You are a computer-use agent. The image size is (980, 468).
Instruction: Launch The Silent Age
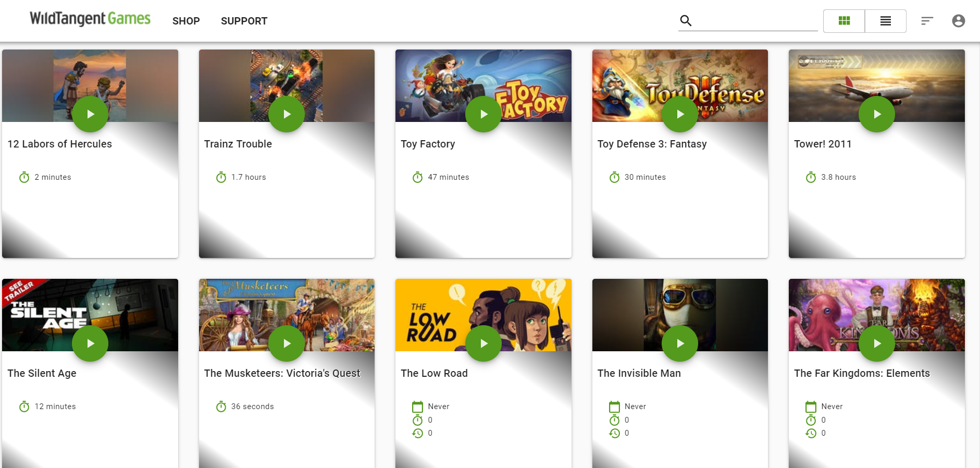pos(90,343)
